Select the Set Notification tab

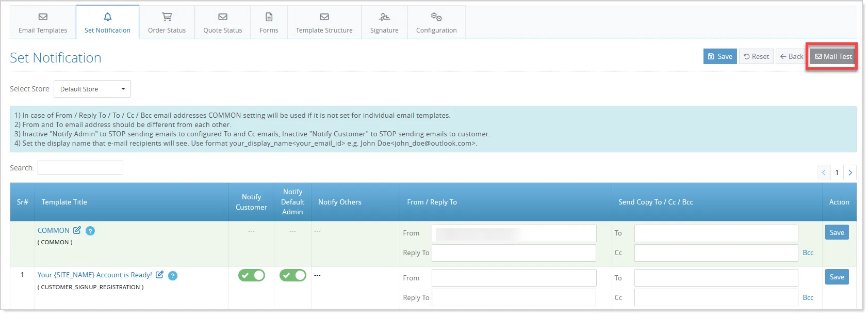click(x=107, y=23)
